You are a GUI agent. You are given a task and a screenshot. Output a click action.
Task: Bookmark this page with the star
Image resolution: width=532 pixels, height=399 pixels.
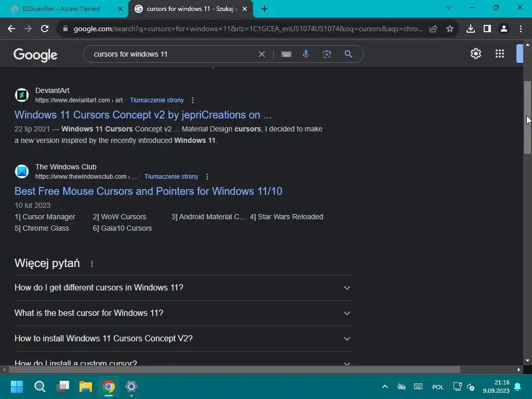[449, 29]
